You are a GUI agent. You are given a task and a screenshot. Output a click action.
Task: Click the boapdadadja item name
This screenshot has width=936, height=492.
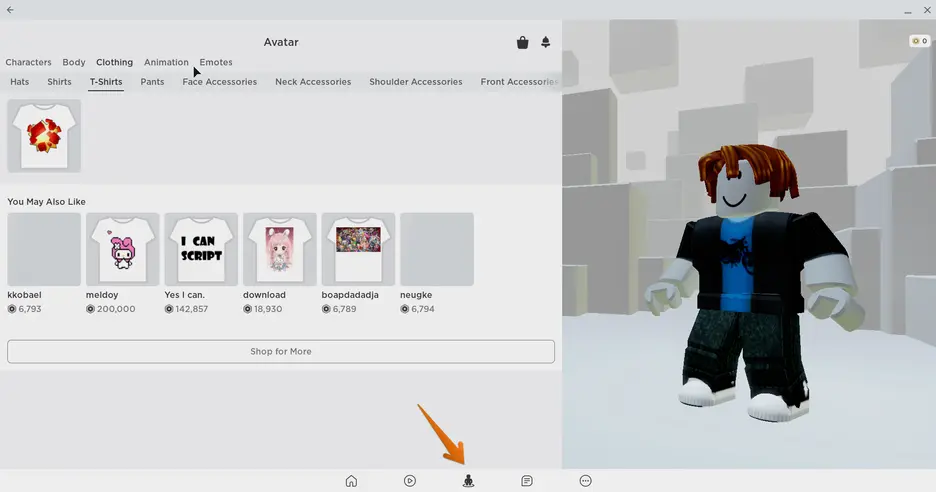(x=350, y=295)
